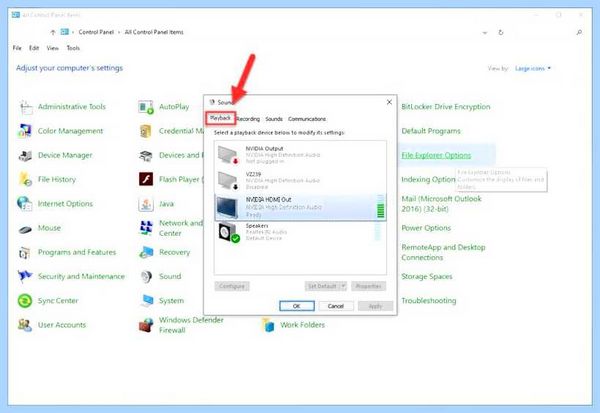Image resolution: width=600 pixels, height=413 pixels.
Task: Open Storage Spaces link
Action: coord(427,276)
